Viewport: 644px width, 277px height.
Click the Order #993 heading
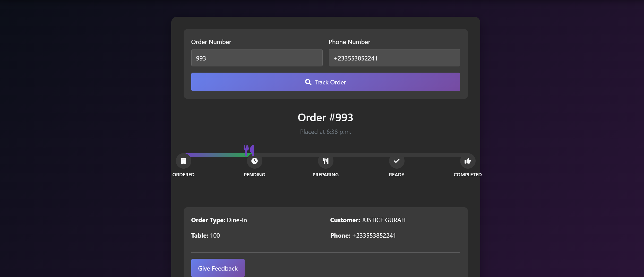(325, 117)
